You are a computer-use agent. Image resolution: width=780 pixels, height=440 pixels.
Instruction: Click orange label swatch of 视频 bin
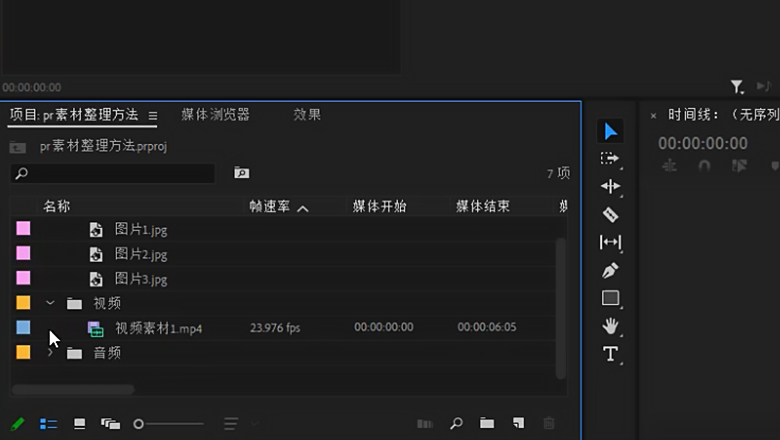click(23, 303)
